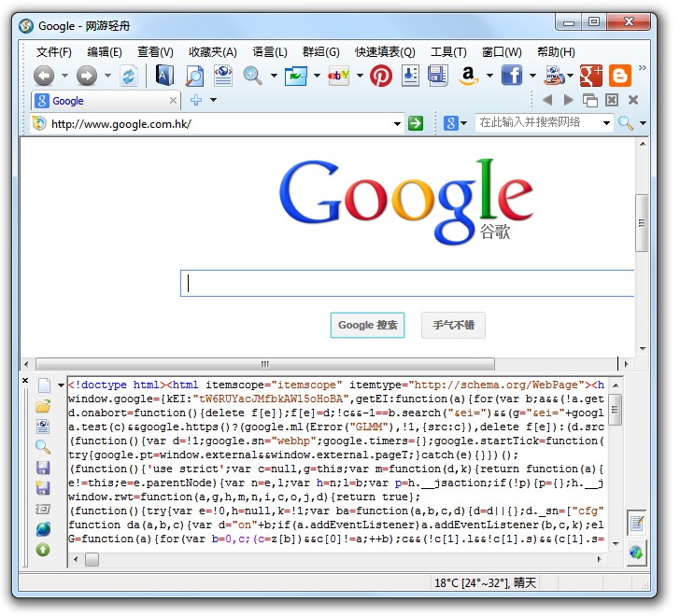Open the 查看(V) menu
This screenshot has height=616, width=680.
(x=155, y=52)
